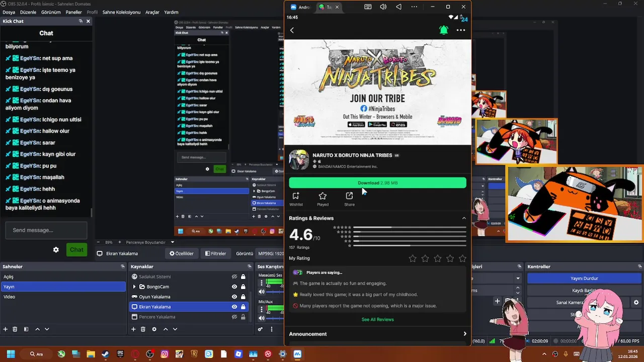The width and height of the screenshot is (644, 362).
Task: Open advanced audio properties gears icon
Action: [x=260, y=329]
